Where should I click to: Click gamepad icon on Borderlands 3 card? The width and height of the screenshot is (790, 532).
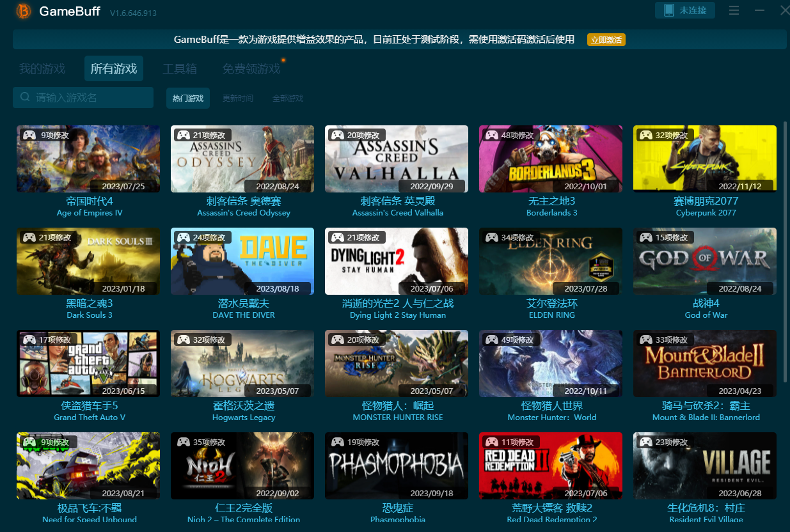coord(492,135)
